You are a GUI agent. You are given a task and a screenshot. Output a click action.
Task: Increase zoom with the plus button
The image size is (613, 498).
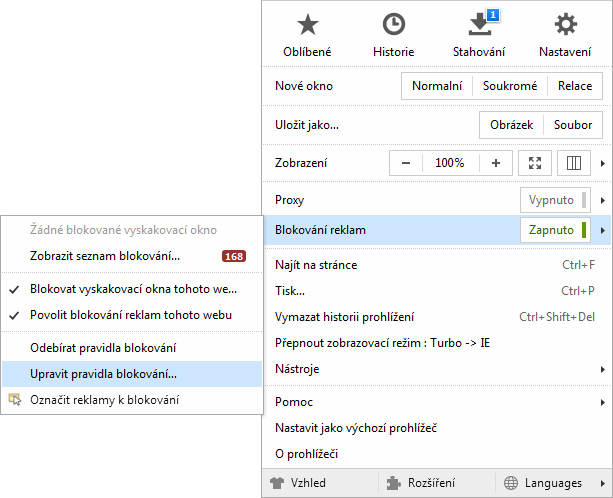pyautogui.click(x=496, y=163)
